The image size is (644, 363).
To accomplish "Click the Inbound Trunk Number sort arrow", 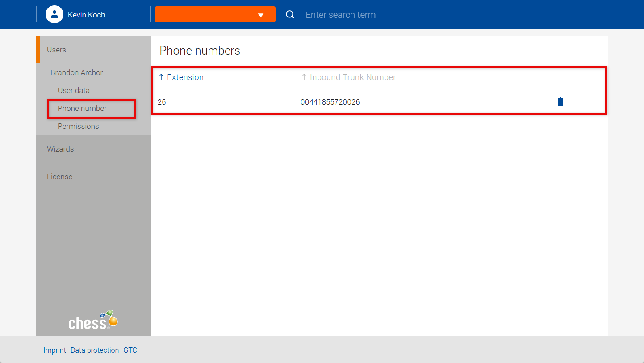I will [304, 77].
